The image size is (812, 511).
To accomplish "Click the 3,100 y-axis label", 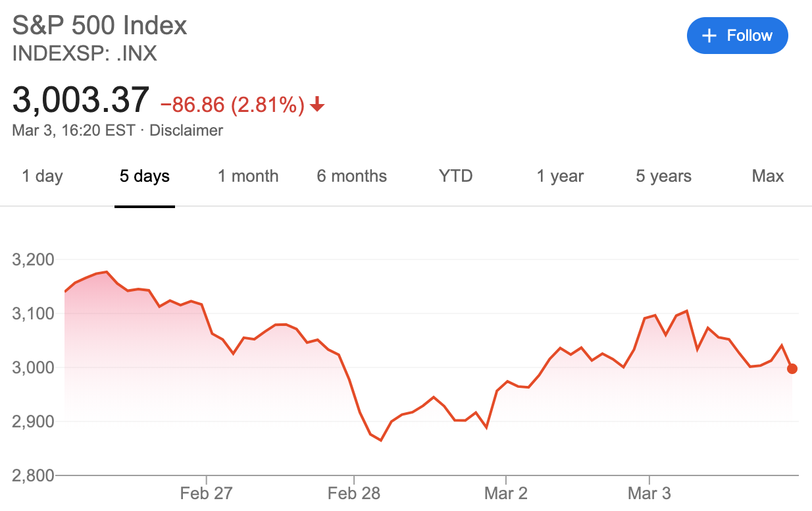I will point(32,313).
